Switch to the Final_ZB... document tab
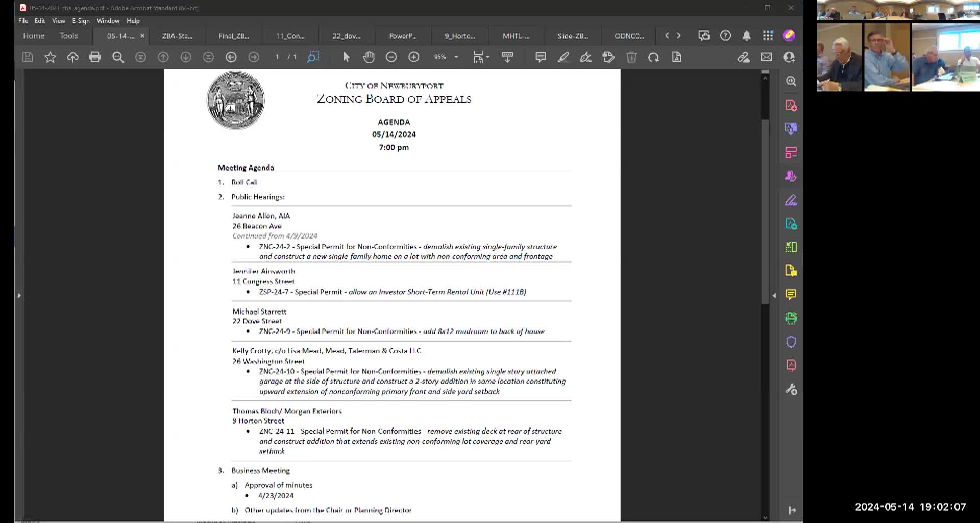This screenshot has width=980, height=523. pyautogui.click(x=234, y=36)
